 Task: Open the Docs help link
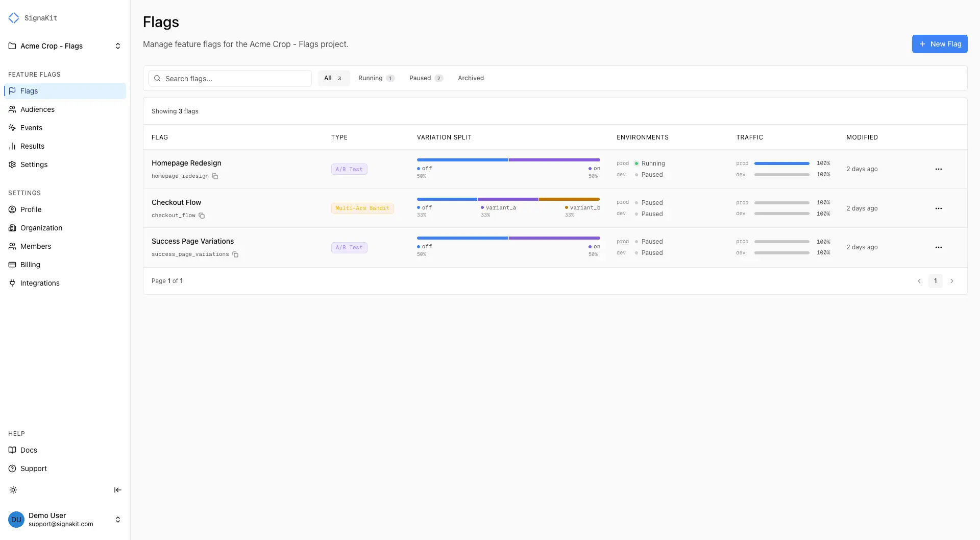tap(65, 450)
